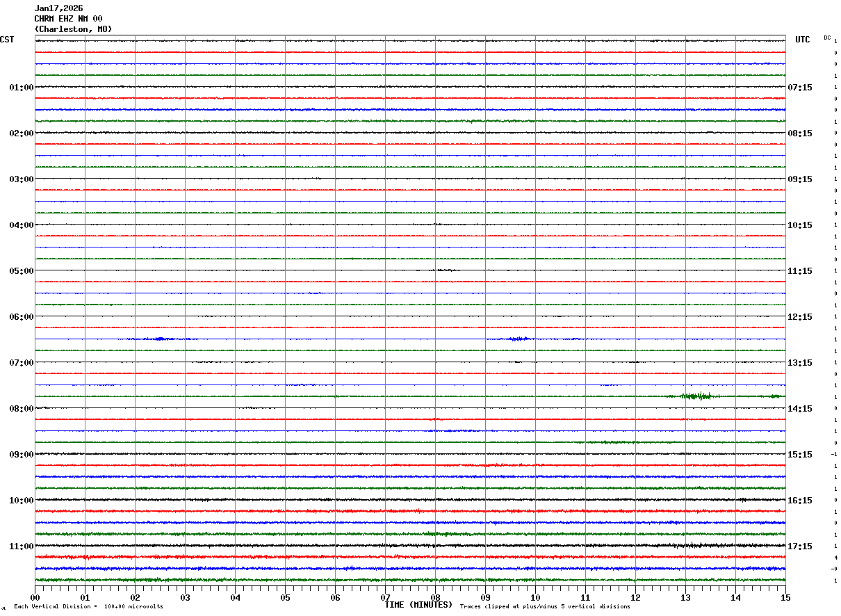Click the minute 05 tick on the time axis

(x=285, y=597)
